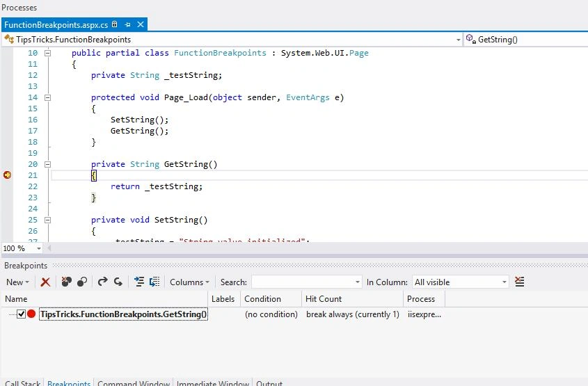Click read-only lock icon on file tab
Screen dimensions: 588x386
[x=115, y=24]
